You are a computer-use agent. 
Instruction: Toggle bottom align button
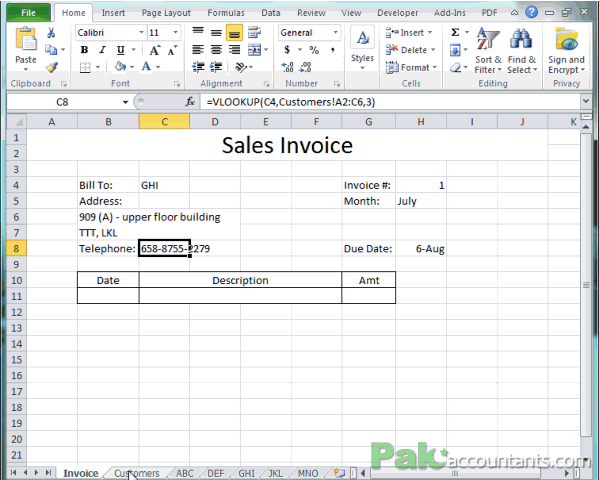point(234,33)
